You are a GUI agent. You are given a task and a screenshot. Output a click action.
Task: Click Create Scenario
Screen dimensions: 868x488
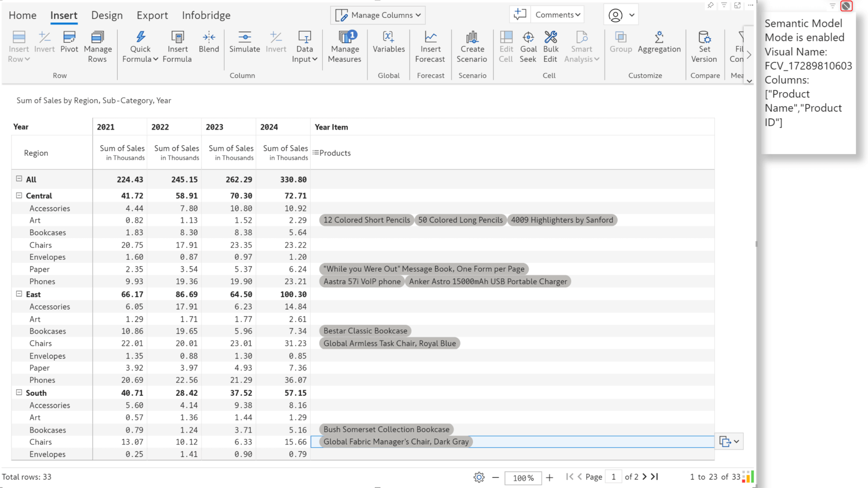pos(472,47)
